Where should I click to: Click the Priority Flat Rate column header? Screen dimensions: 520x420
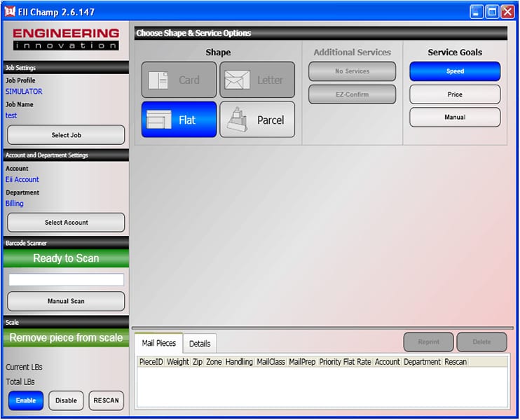pyautogui.click(x=345, y=362)
